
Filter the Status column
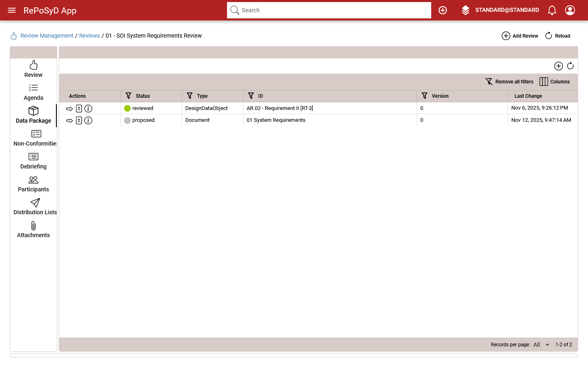coord(129,96)
